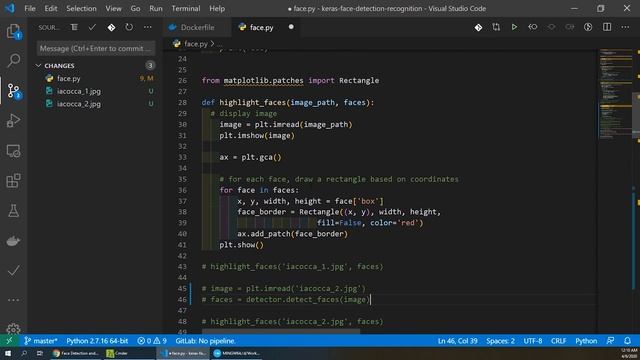
Task: Open the Extensions view
Action: click(x=13, y=181)
